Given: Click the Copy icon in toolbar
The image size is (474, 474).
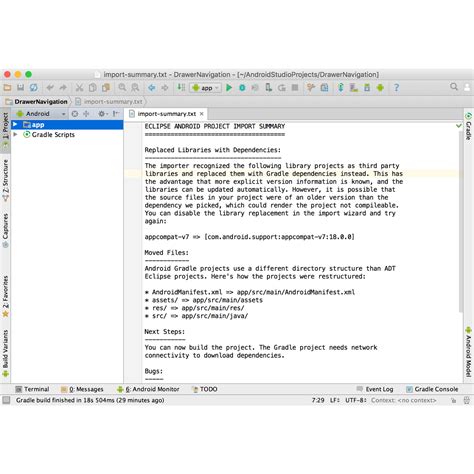Looking at the screenshot, I should pyautogui.click(x=93, y=88).
